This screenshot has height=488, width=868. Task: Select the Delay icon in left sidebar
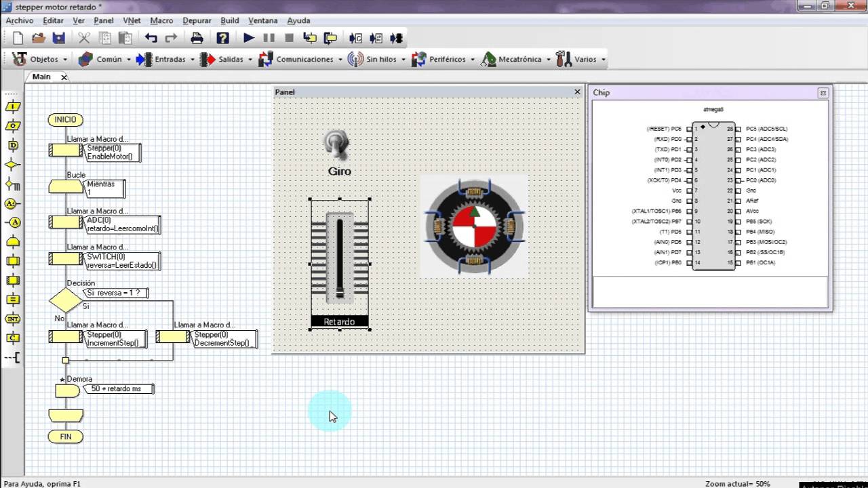[x=12, y=145]
